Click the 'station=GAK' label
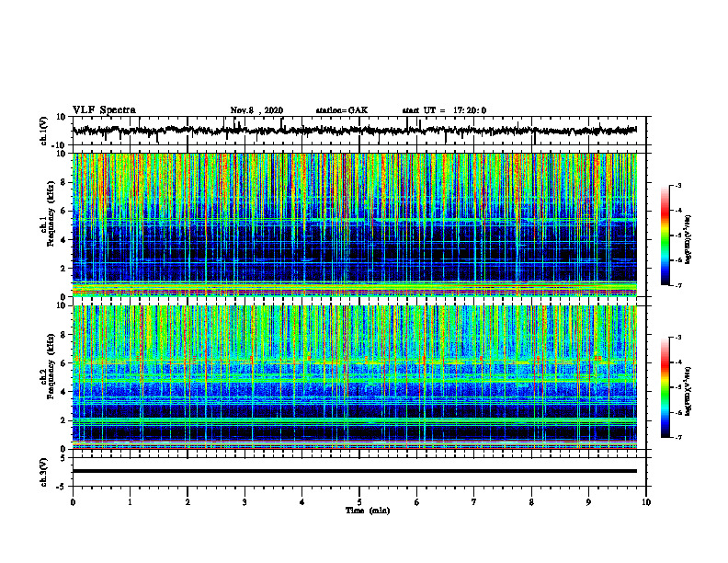This screenshot has height=563, width=728. pos(342,110)
